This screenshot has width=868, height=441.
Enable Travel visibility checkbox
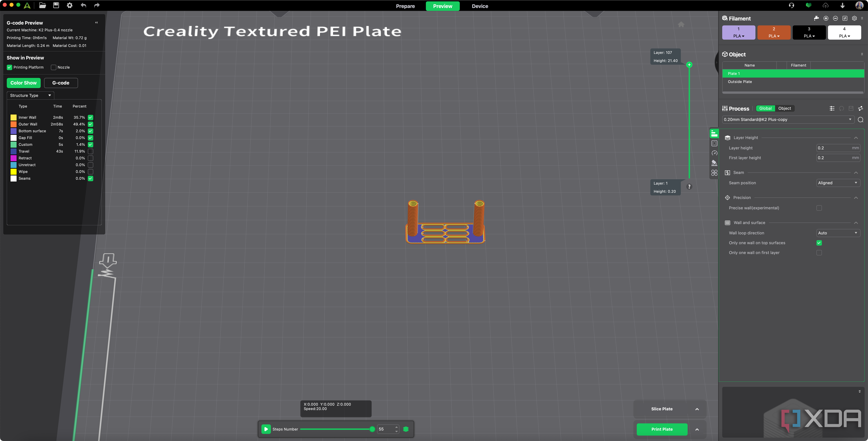(x=90, y=152)
